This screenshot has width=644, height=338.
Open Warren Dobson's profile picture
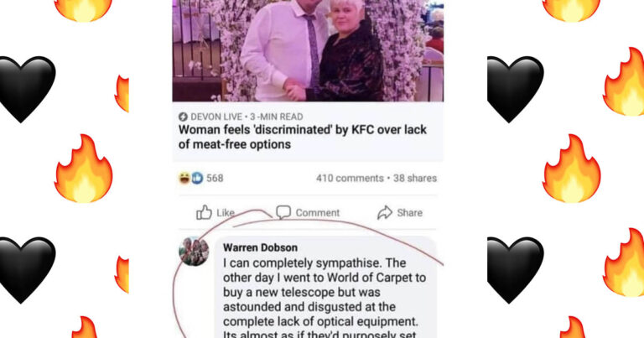click(x=194, y=252)
